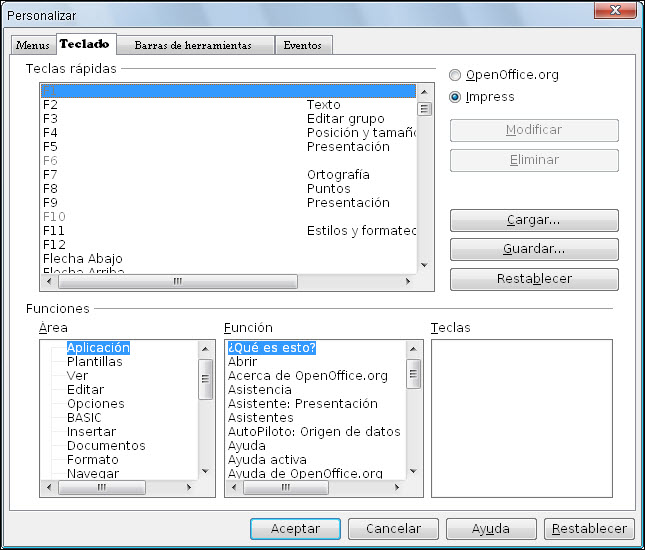Select the F4 Posición y tamaño row
The height and width of the screenshot is (550, 645).
(228, 133)
